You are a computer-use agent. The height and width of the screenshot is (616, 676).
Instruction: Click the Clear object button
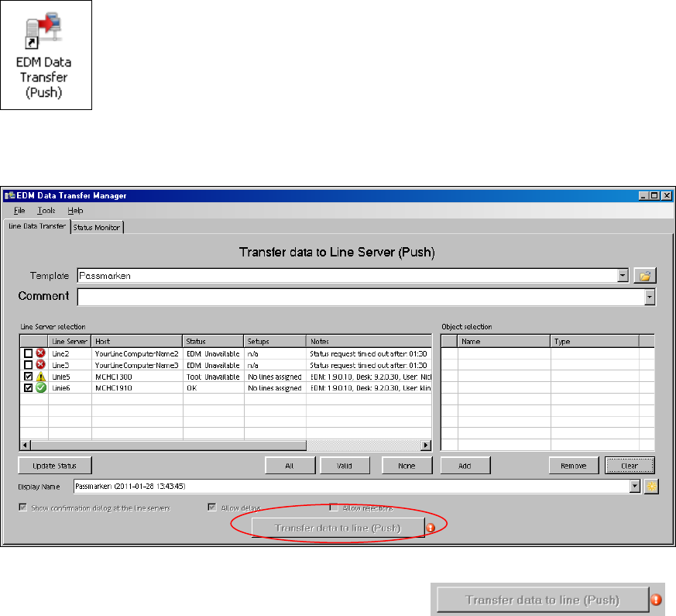[630, 466]
